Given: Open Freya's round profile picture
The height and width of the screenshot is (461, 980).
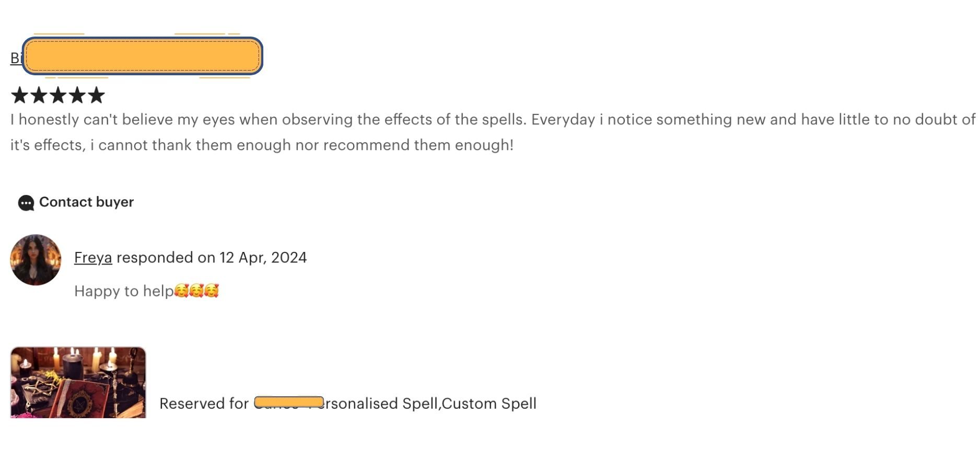Looking at the screenshot, I should tap(36, 260).
